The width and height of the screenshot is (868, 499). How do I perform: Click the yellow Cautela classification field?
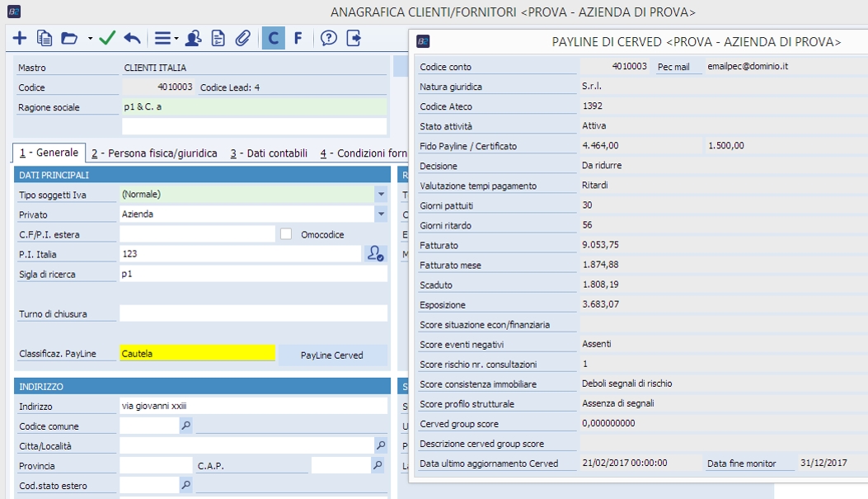197,354
